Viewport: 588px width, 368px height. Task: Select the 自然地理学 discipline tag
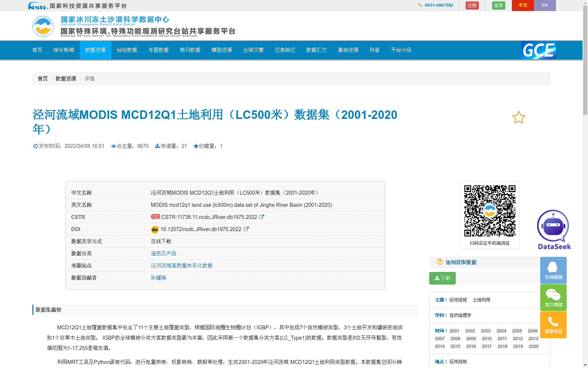[x=460, y=315]
